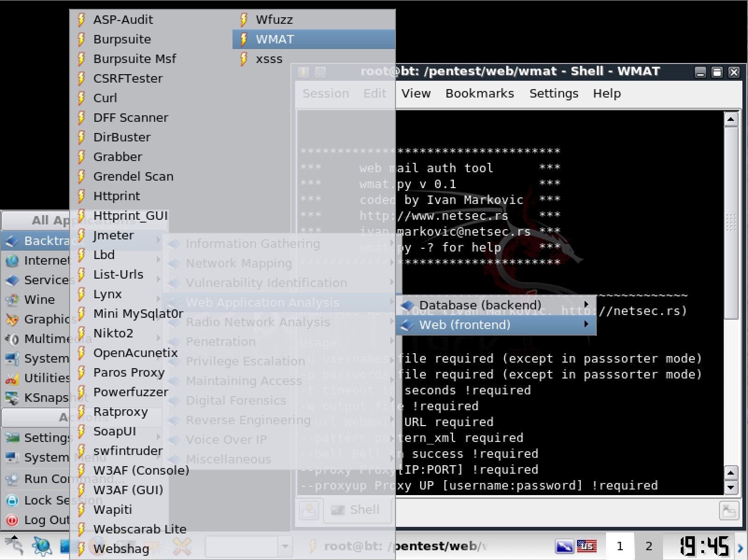Click the Httprint_GUI icon
This screenshot has width=748, height=560.
[x=81, y=216]
